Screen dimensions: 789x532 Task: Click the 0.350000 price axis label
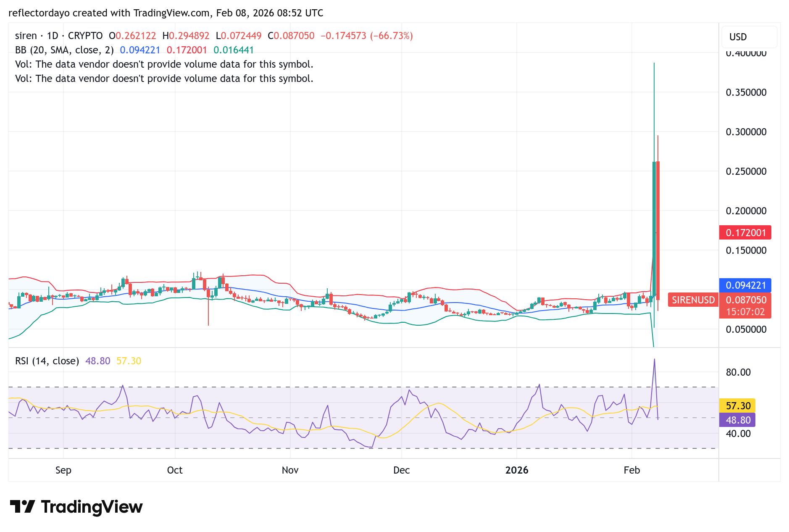tap(746, 92)
